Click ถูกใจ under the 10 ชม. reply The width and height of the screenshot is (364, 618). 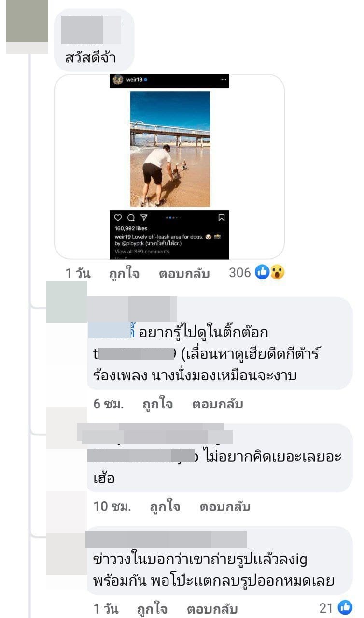click(x=165, y=506)
